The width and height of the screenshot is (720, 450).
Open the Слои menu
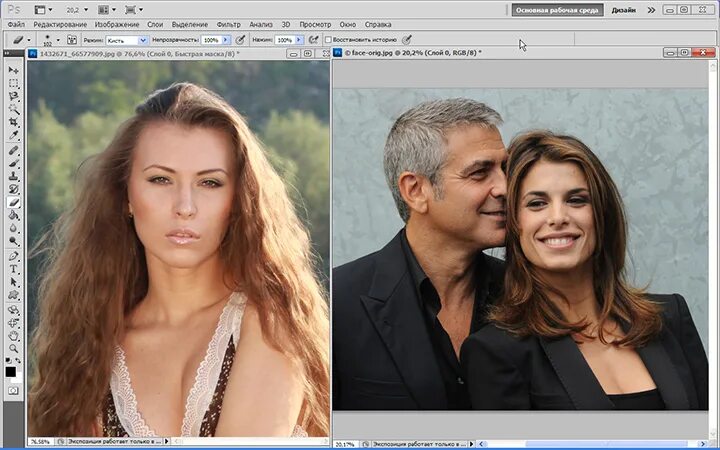(155, 24)
